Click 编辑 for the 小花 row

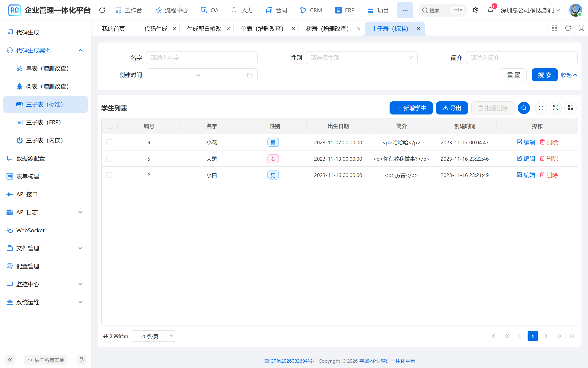pyautogui.click(x=526, y=142)
